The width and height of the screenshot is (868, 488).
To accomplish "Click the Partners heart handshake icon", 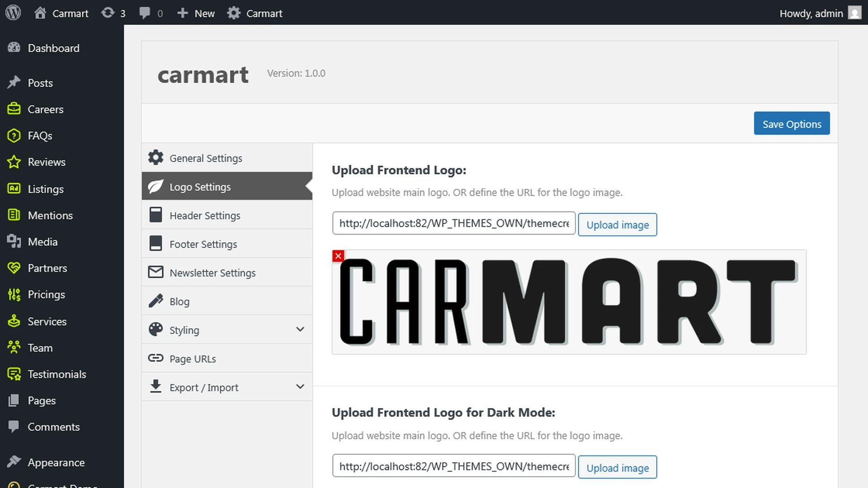I will coord(14,267).
